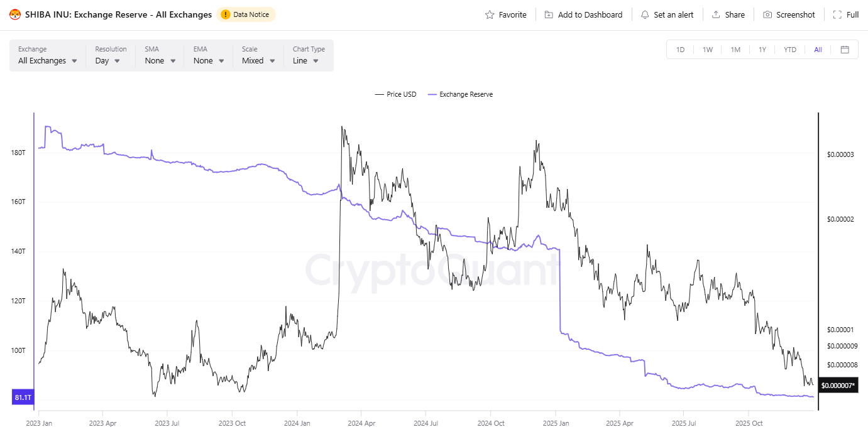Click the Data Notice badge

[x=246, y=14]
